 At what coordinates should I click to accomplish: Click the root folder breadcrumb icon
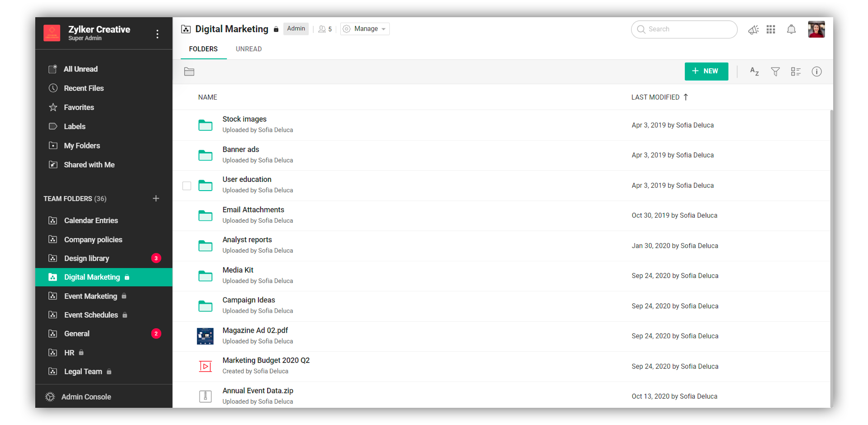pyautogui.click(x=189, y=72)
